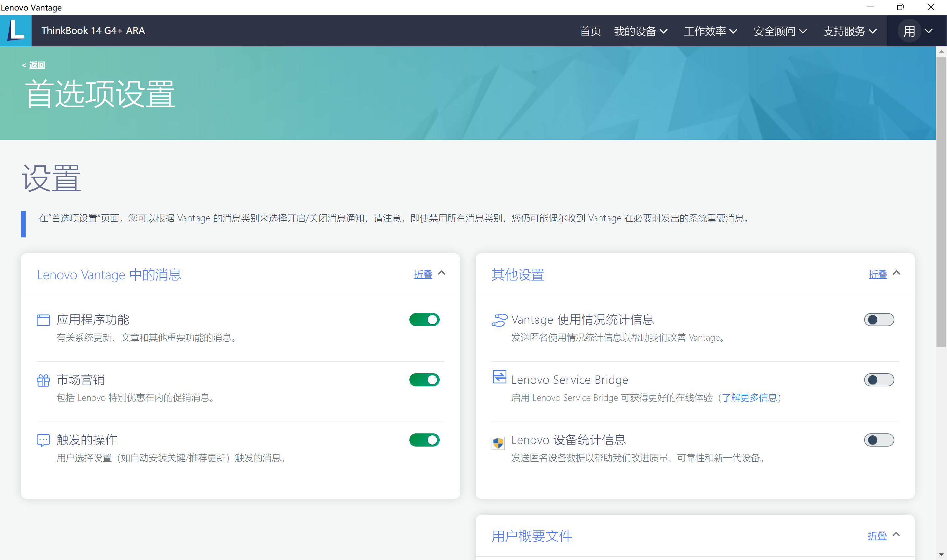Click 触发的操作 title text
This screenshot has height=560, width=947.
[x=87, y=440]
